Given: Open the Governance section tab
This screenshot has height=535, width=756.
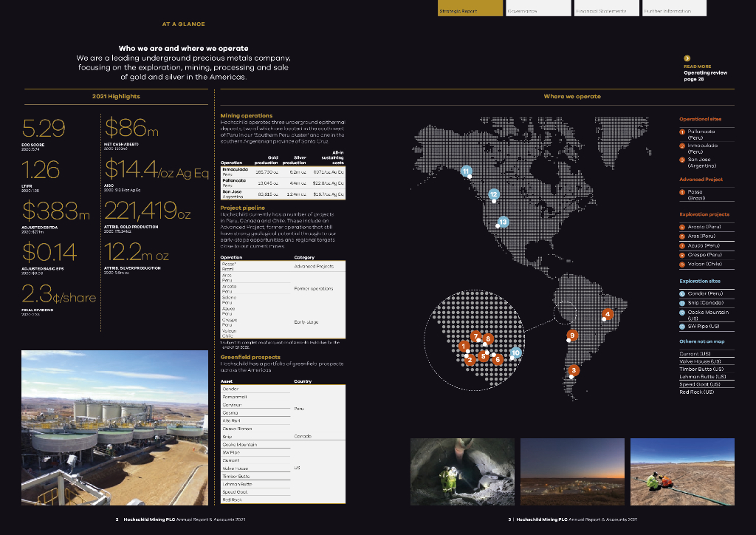Looking at the screenshot, I should click(x=537, y=10).
